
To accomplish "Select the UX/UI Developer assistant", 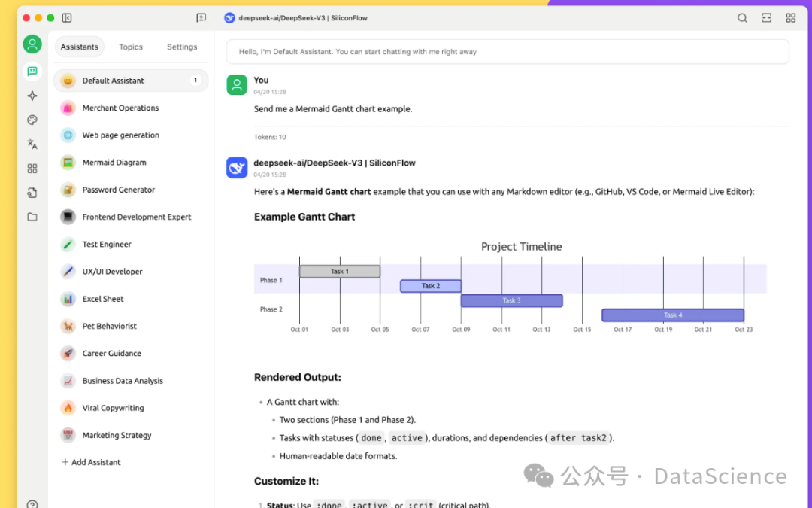I will click(131, 271).
